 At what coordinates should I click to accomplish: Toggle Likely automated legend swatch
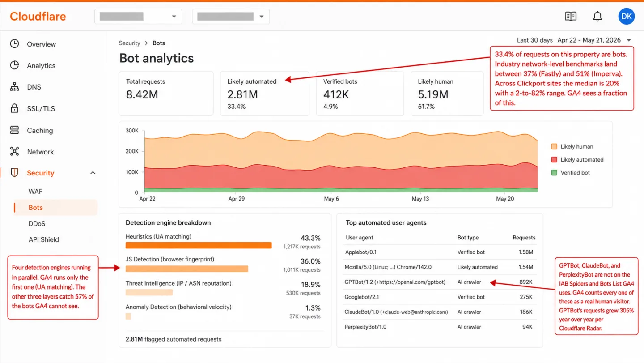(x=554, y=159)
